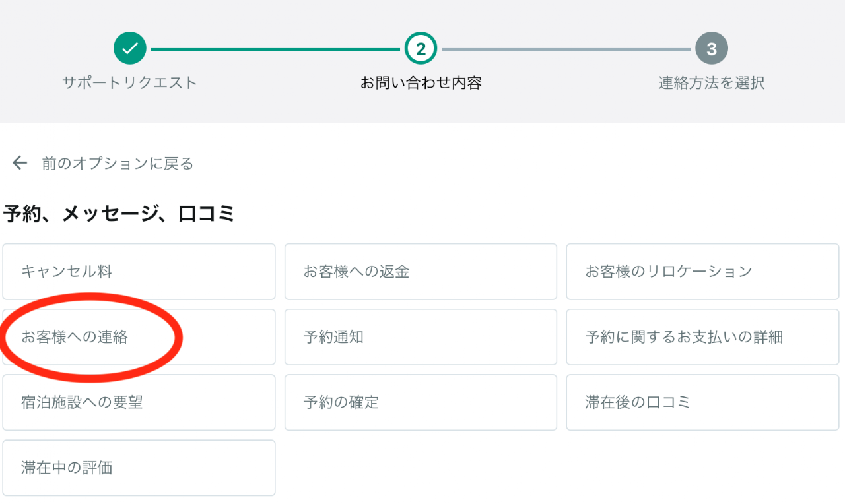This screenshot has width=845, height=504.
Task: Select the お客様への返金 option
Action: [x=421, y=271]
